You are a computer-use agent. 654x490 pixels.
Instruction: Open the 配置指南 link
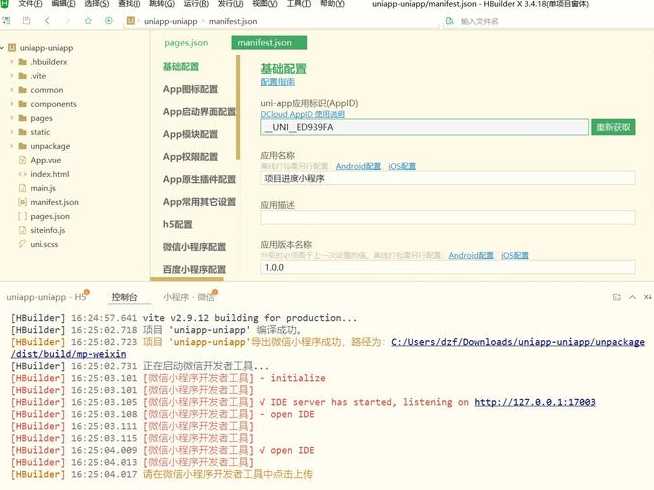point(277,82)
